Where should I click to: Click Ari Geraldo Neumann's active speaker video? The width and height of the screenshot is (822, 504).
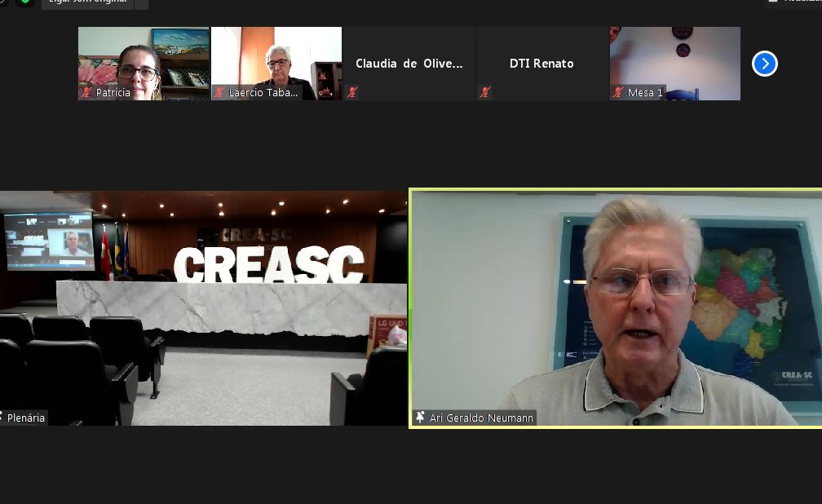point(616,310)
